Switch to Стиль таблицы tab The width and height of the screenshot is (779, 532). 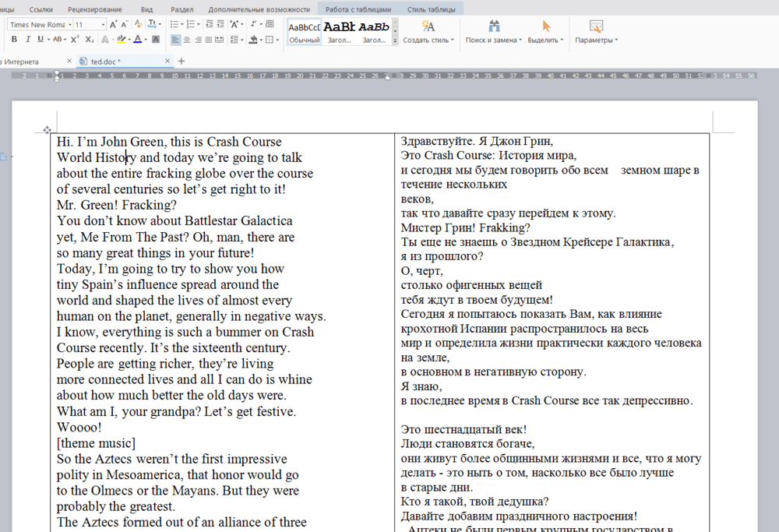pyautogui.click(x=432, y=9)
